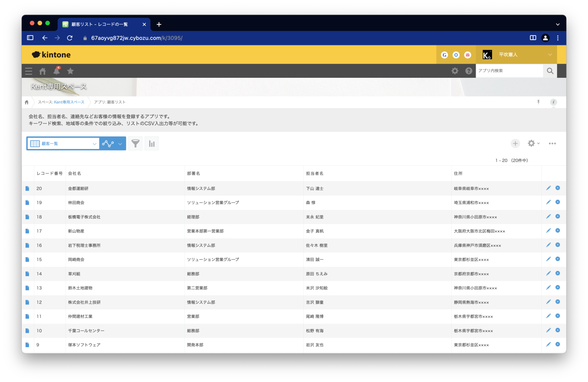Open the favorites star icon in the gray bar
This screenshot has height=382, width=588.
click(70, 71)
